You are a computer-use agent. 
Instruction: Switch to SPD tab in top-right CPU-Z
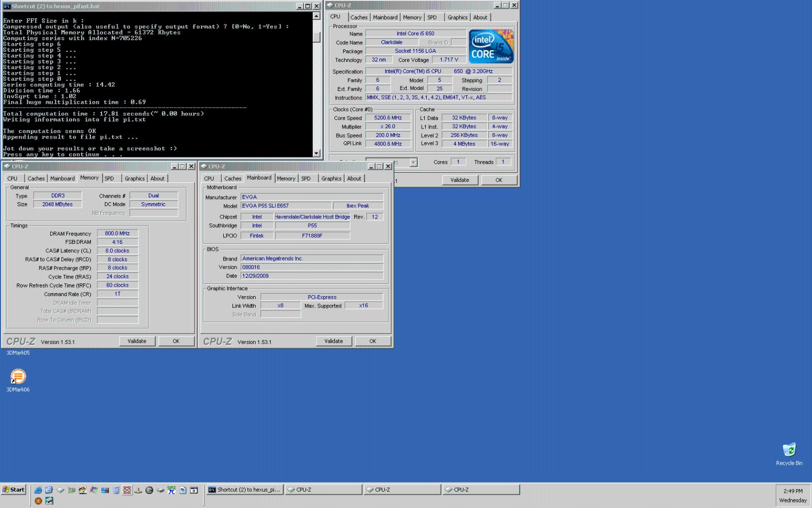432,17
